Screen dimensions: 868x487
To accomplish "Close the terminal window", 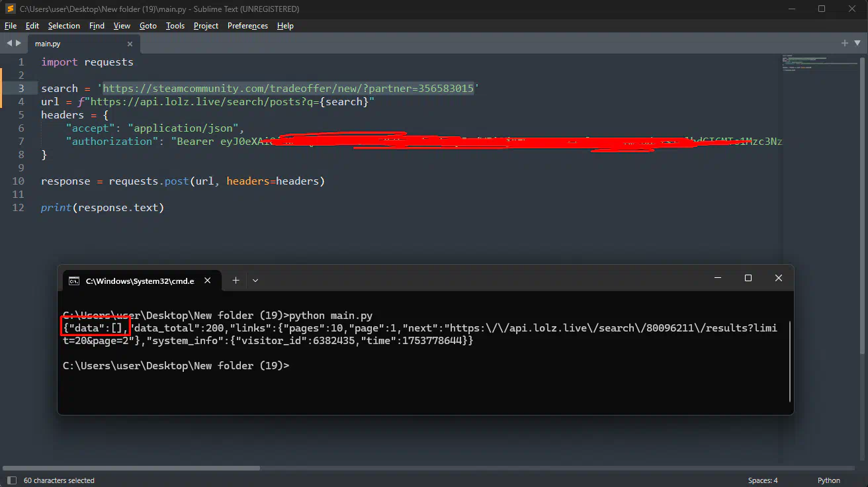I will point(779,279).
